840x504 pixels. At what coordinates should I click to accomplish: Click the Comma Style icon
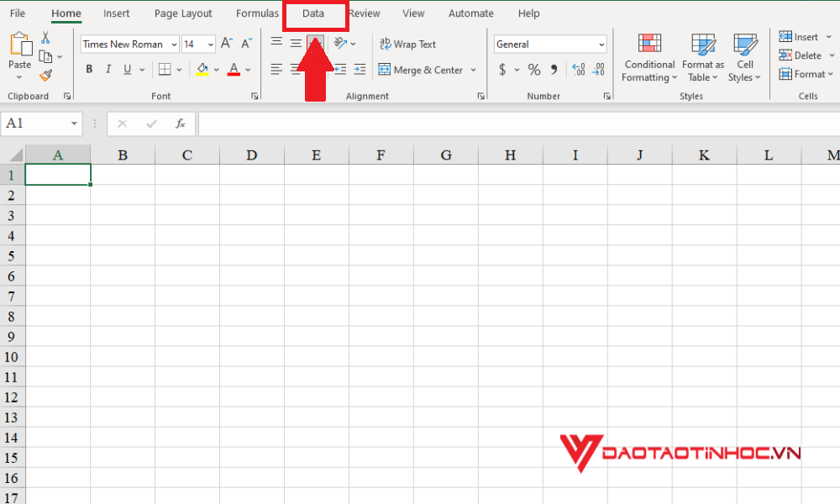point(553,70)
